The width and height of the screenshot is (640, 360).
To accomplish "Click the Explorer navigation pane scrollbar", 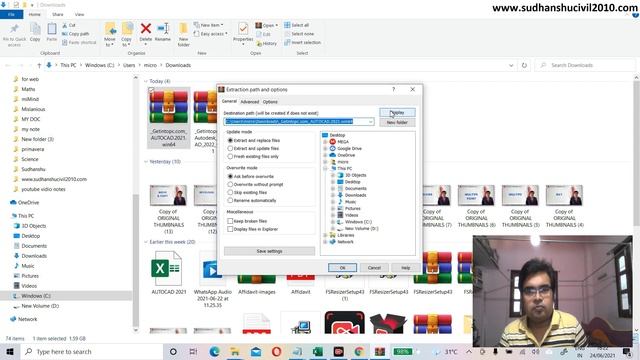I will coord(136,260).
